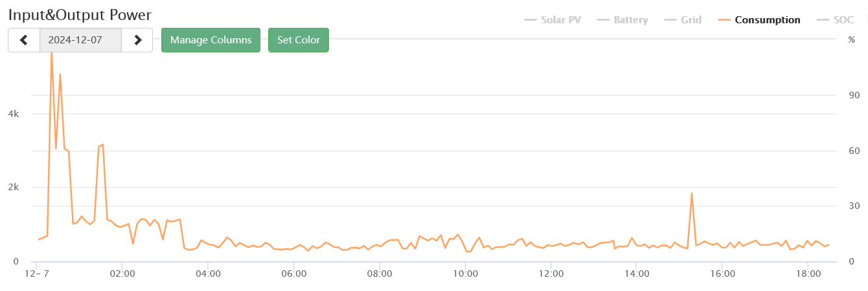This screenshot has width=868, height=291.
Task: Click the 2024-12-07 date field
Action: tap(80, 40)
